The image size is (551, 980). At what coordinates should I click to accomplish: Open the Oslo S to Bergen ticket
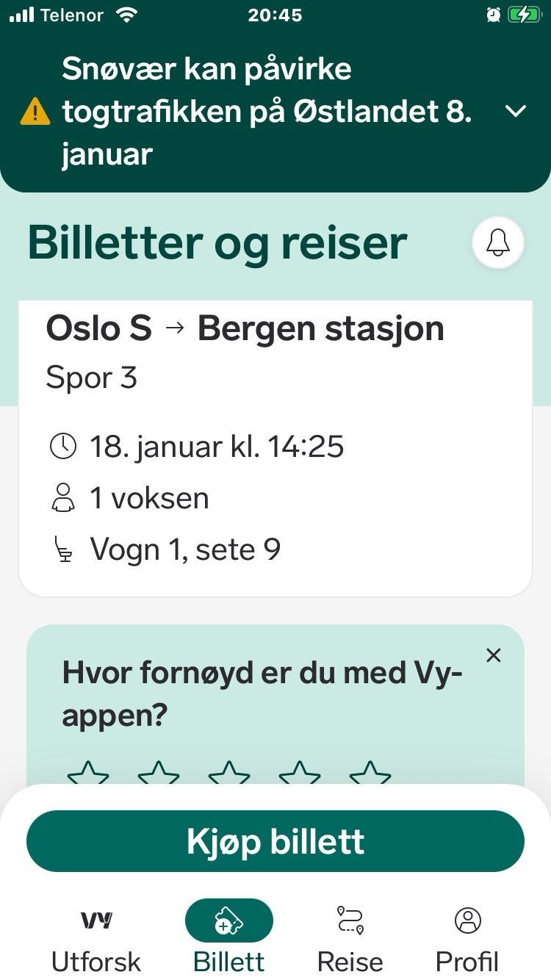pos(275,448)
